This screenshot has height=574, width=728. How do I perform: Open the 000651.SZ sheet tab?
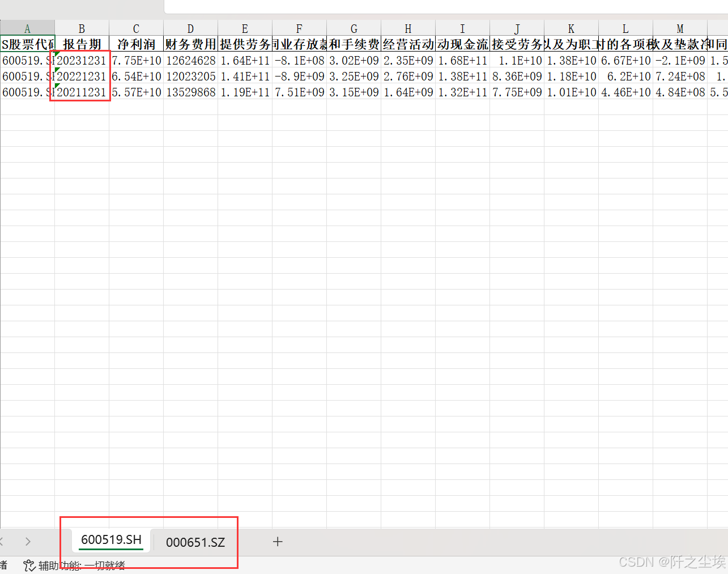click(x=195, y=542)
